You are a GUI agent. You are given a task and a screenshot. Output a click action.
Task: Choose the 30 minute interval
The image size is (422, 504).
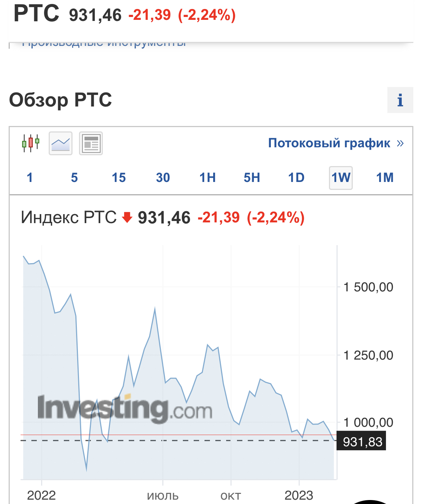pyautogui.click(x=163, y=178)
